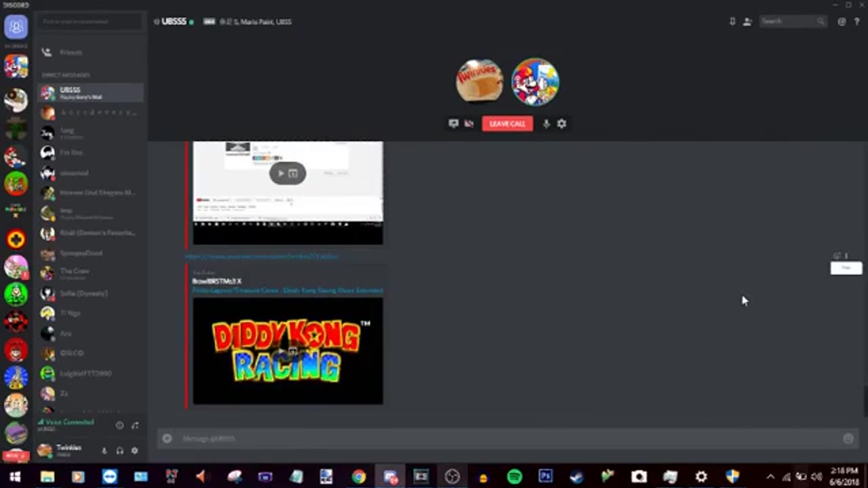Open the DM with Tang
This screenshot has height=488, width=868.
(x=91, y=132)
